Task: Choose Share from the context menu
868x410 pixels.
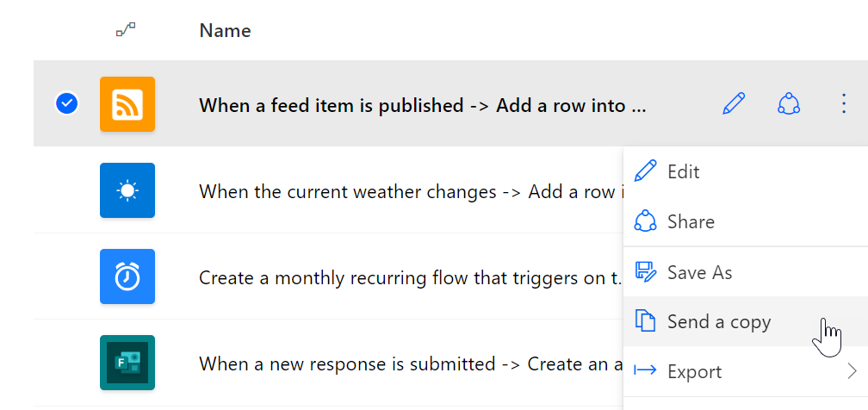Action: coord(690,221)
